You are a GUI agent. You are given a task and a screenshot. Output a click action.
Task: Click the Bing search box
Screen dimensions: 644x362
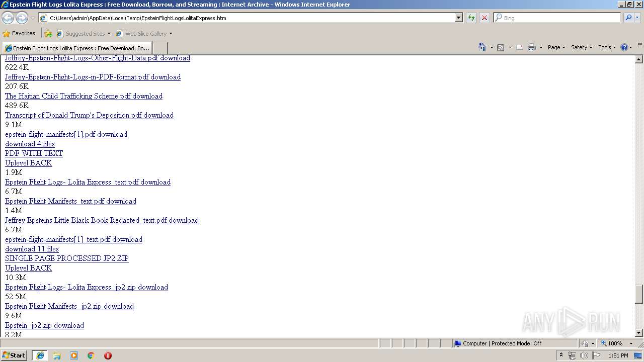click(557, 18)
